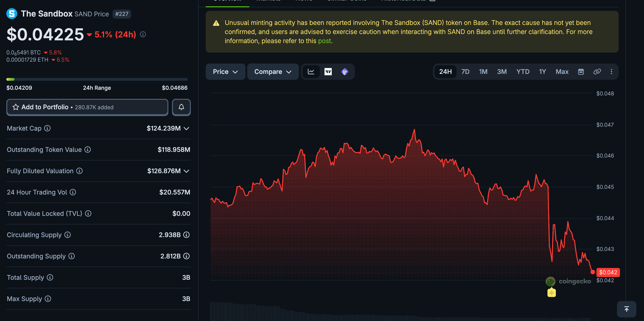Select the 1Y time range
The width and height of the screenshot is (644, 321).
point(542,72)
